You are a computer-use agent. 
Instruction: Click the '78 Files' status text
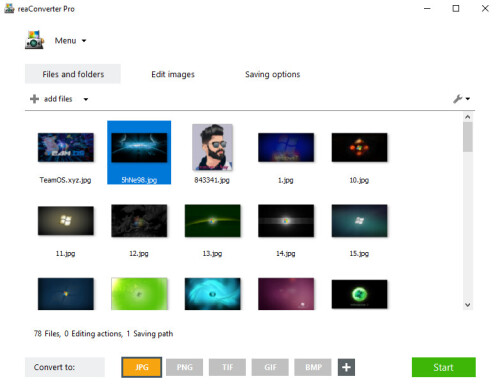pyautogui.click(x=47, y=334)
